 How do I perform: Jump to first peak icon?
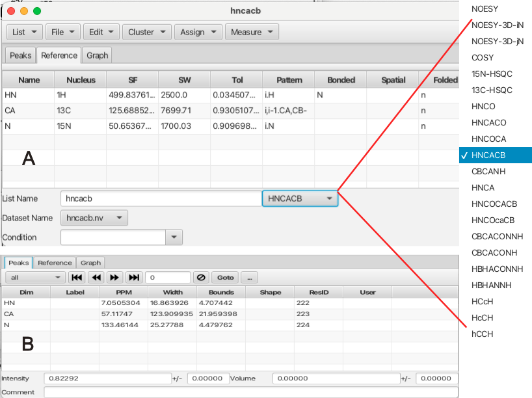tap(77, 278)
